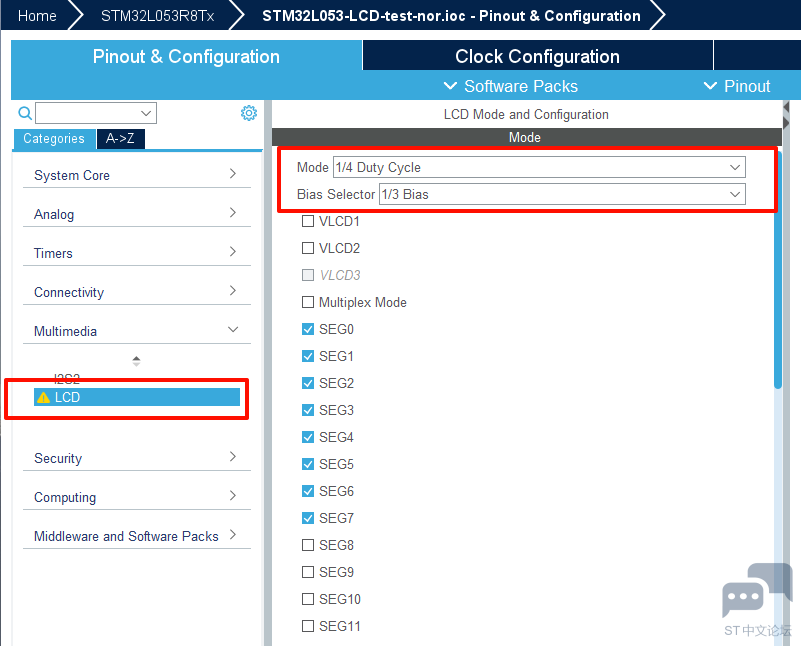Check the SEG9 checkbox
801x646 pixels.
point(308,572)
